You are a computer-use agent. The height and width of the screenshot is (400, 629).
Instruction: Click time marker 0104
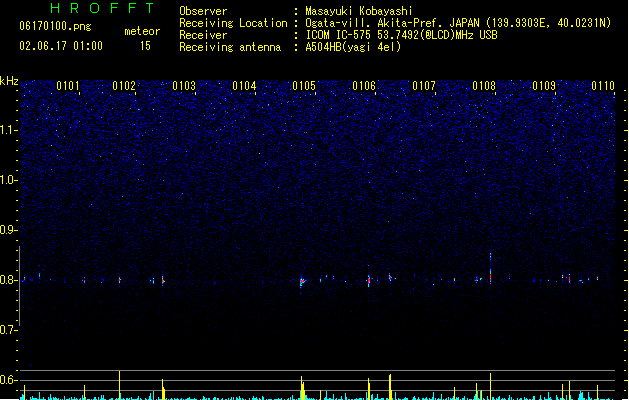[244, 86]
